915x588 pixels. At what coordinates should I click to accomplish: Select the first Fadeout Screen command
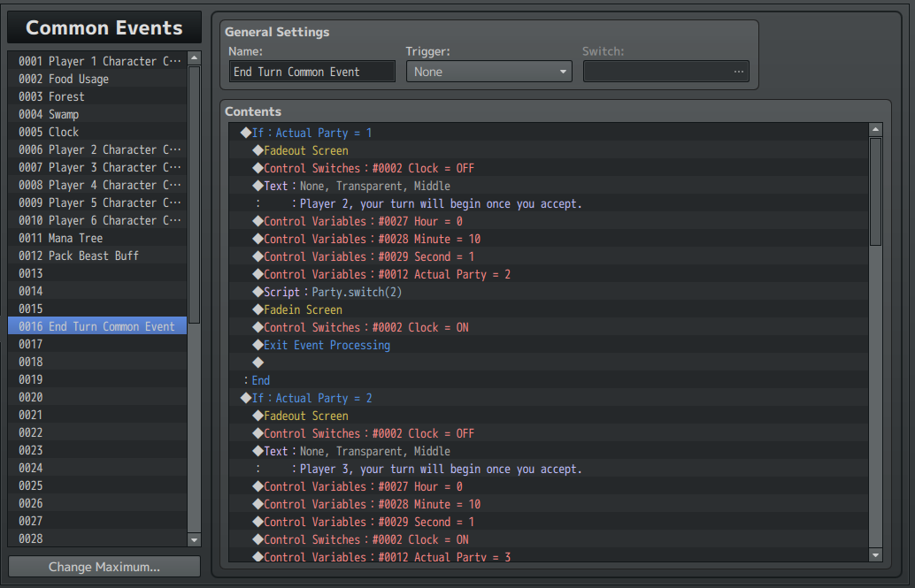click(x=548, y=150)
